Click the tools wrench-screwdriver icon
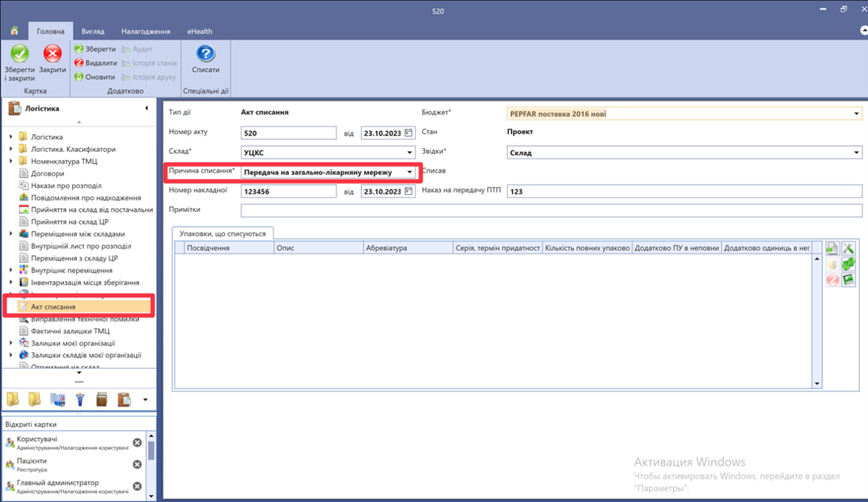The height and width of the screenshot is (502, 868). tap(848, 249)
